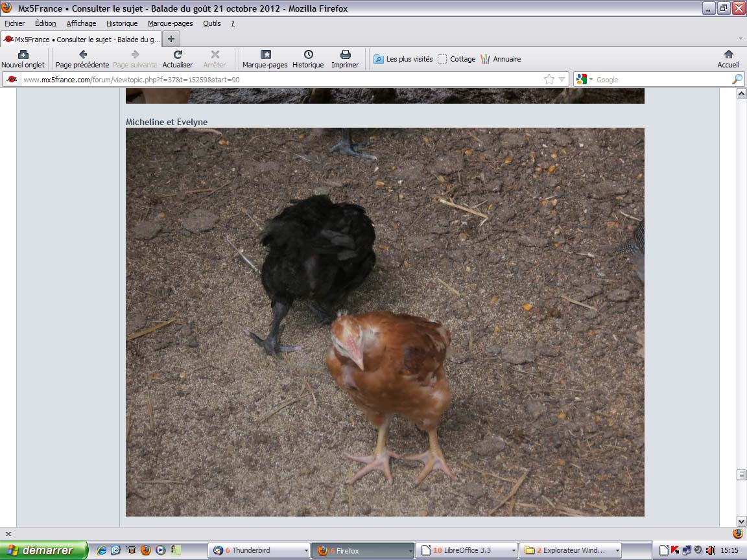
Task: Open Historique toolbar clock icon
Action: click(x=308, y=59)
